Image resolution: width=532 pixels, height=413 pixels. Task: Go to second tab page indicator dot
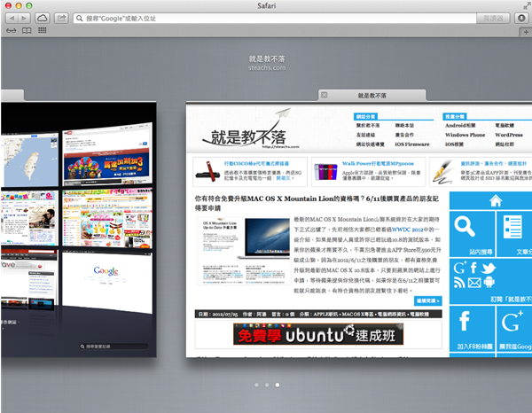(x=267, y=385)
